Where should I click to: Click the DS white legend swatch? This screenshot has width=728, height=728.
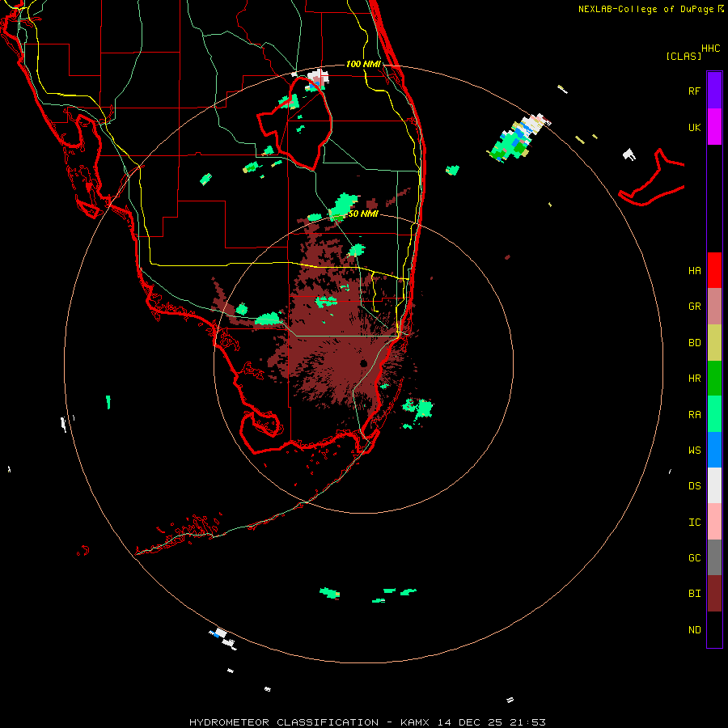[x=714, y=485]
